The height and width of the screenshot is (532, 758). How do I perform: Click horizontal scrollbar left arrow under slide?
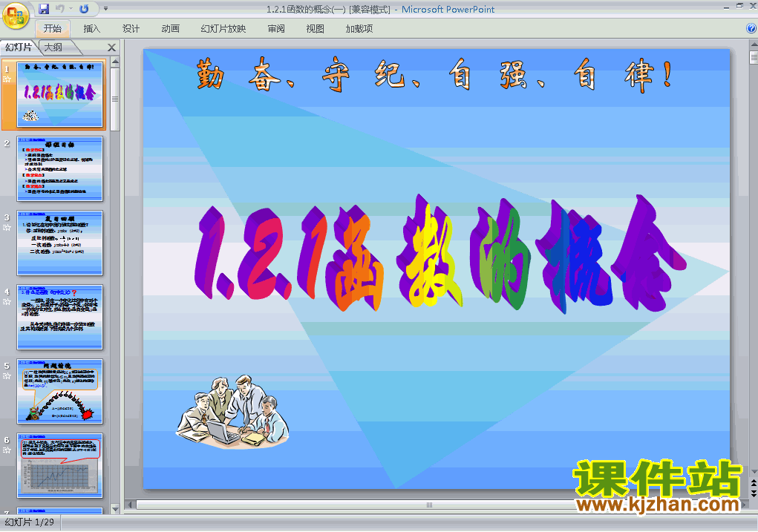(x=131, y=505)
